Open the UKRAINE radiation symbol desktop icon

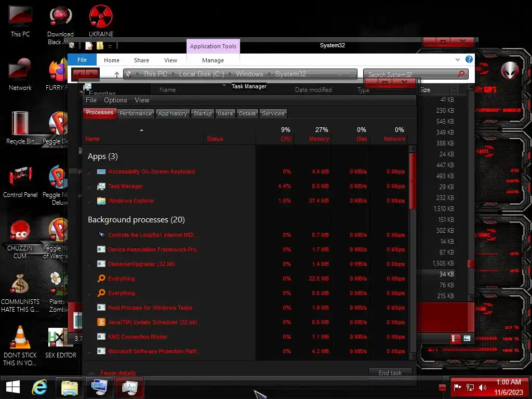pos(101,21)
